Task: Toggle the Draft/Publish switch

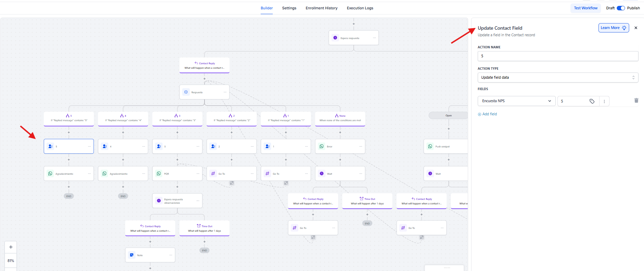Action: (621, 8)
